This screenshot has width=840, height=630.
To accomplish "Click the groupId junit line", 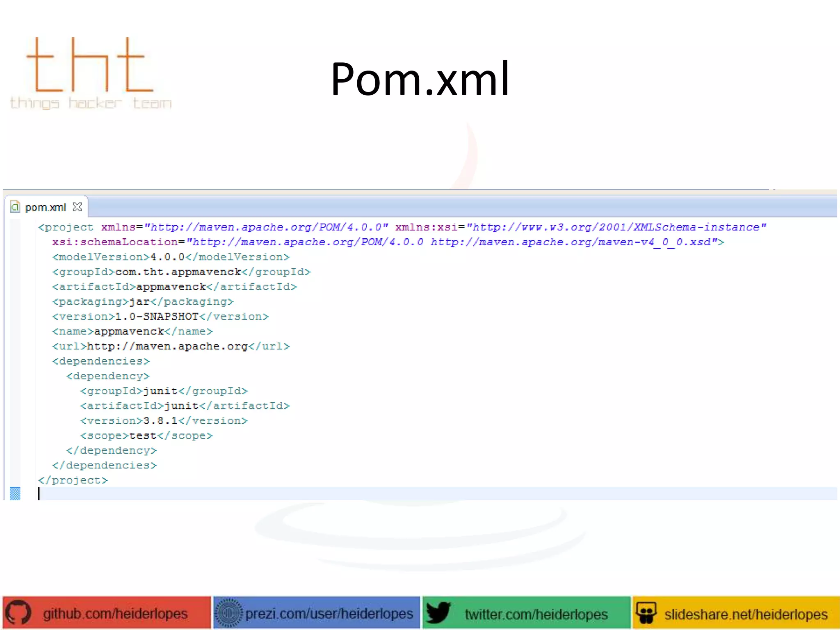I will tap(164, 391).
